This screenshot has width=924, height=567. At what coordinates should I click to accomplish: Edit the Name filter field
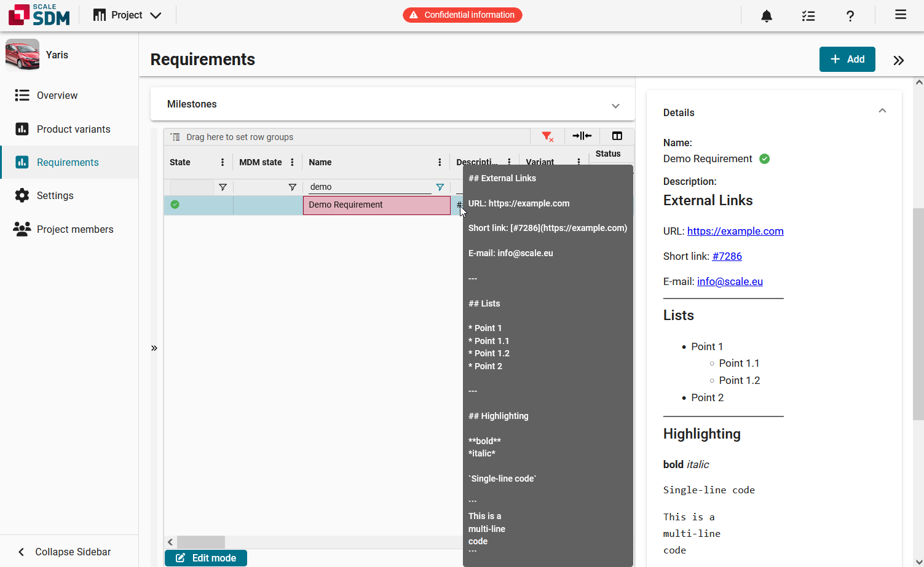(369, 187)
